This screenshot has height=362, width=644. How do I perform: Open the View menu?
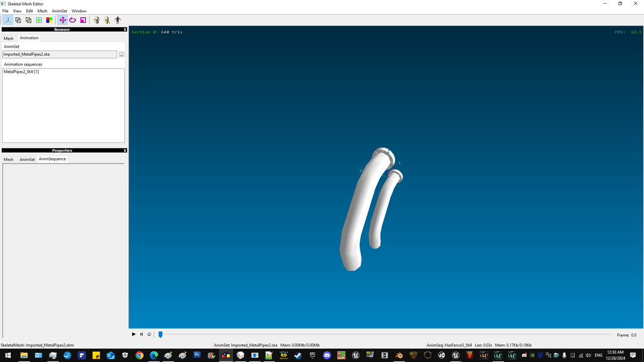18,11
